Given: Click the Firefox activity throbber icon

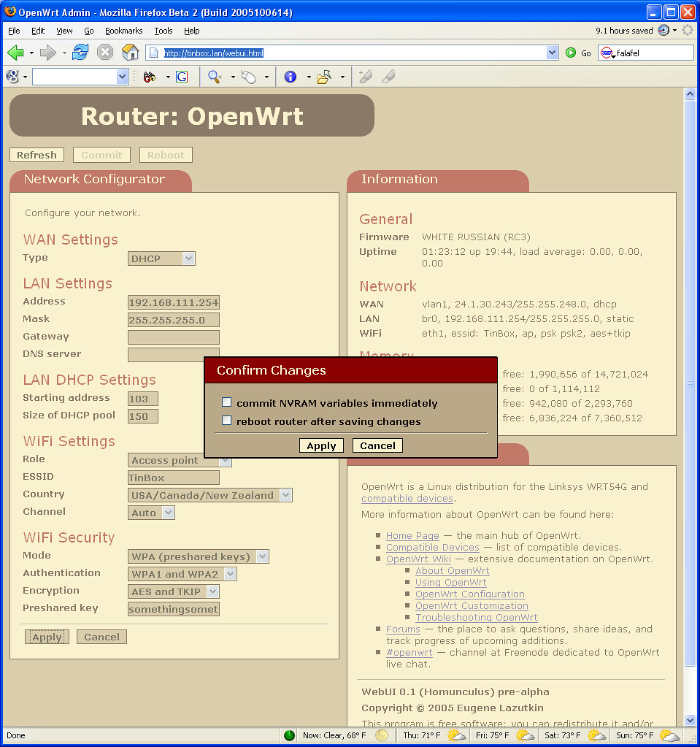Looking at the screenshot, I should tap(688, 31).
